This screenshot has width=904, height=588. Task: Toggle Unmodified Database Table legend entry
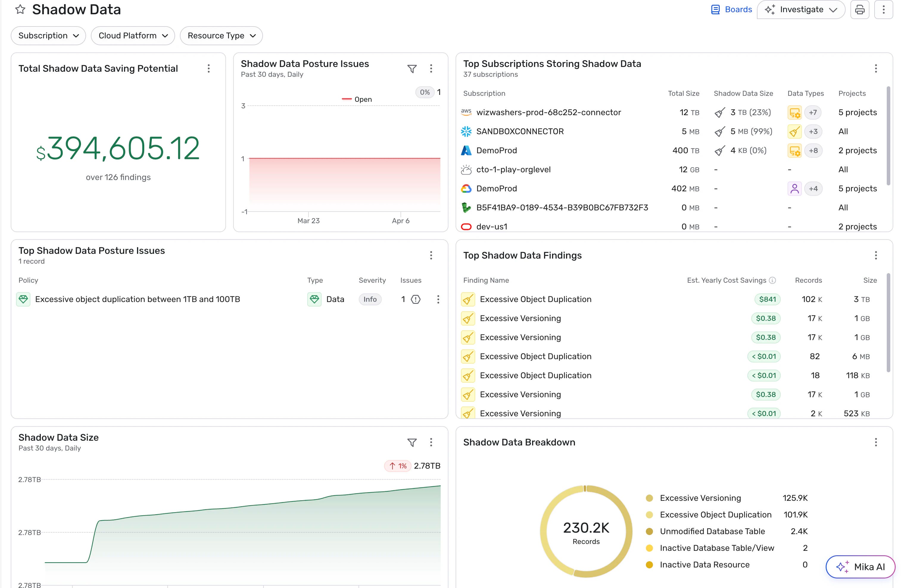(712, 531)
